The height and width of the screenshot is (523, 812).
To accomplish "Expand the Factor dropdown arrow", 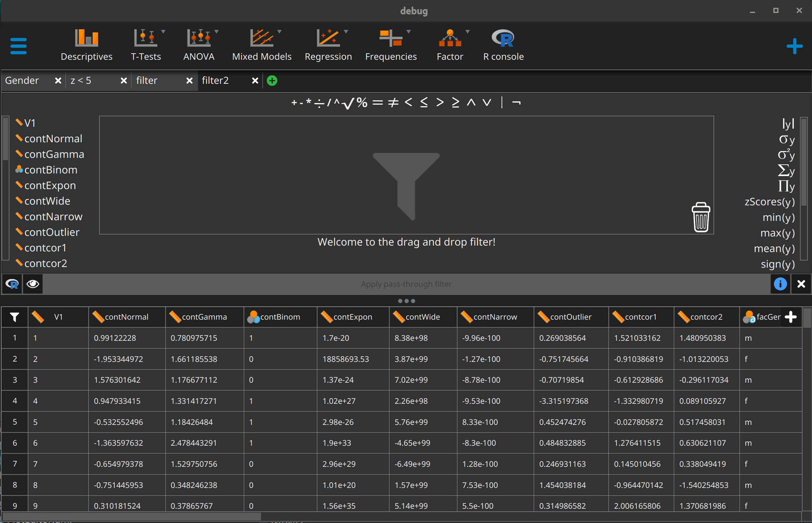I will pyautogui.click(x=468, y=32).
